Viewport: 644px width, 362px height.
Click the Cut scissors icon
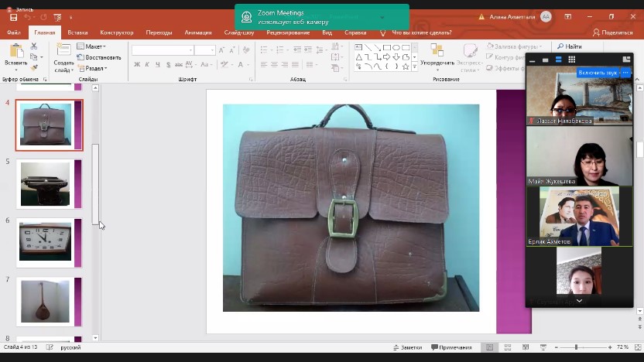coord(34,46)
